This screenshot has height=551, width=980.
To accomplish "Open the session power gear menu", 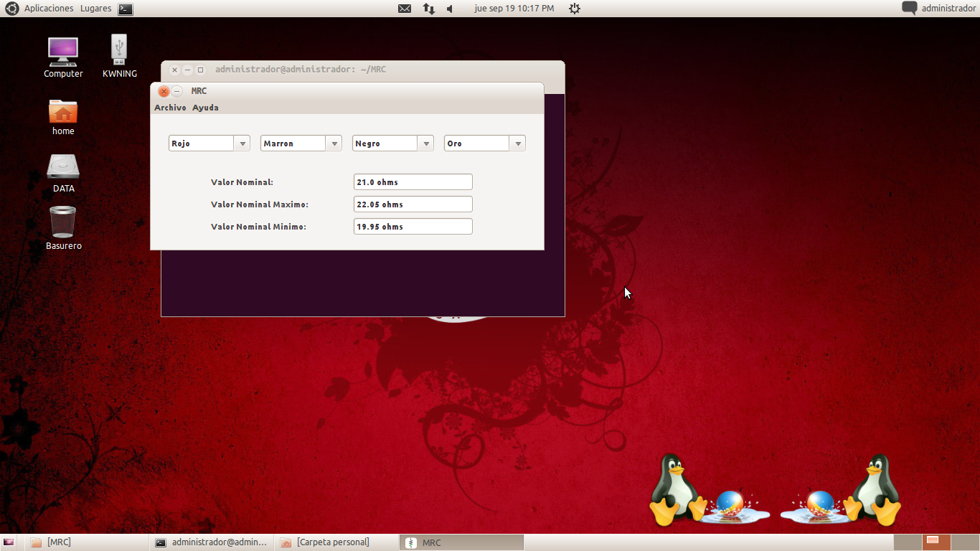I will tap(574, 9).
